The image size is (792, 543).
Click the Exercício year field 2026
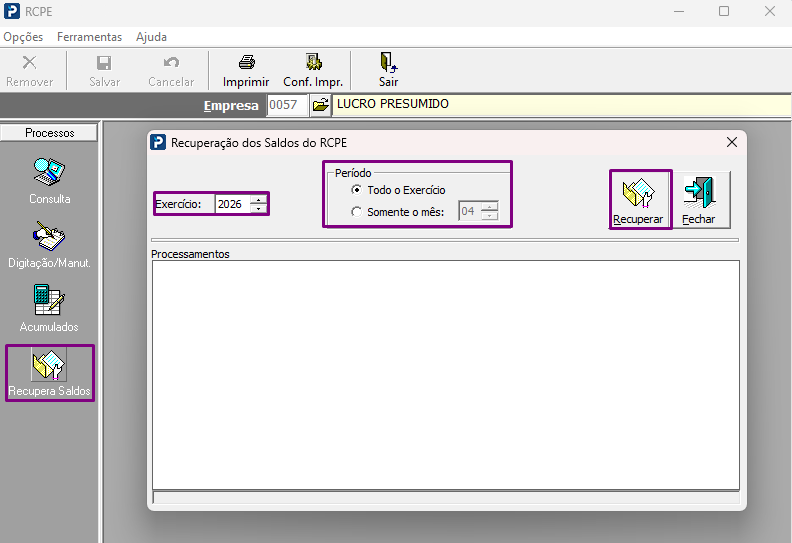[x=233, y=204]
